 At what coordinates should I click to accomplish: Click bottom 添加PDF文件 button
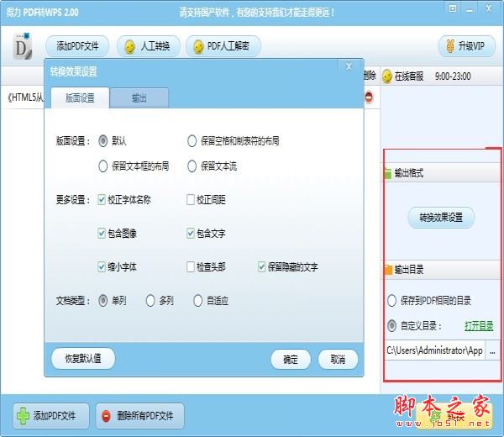50,416
